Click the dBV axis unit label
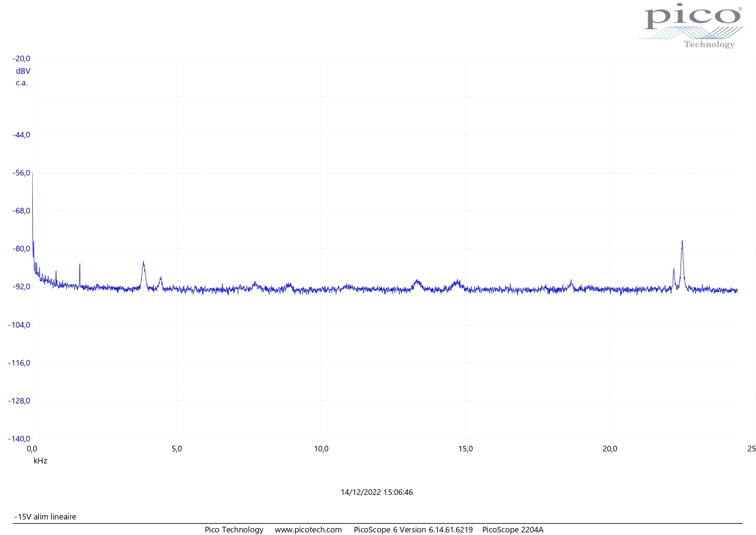This screenshot has height=535, width=756. (23, 71)
